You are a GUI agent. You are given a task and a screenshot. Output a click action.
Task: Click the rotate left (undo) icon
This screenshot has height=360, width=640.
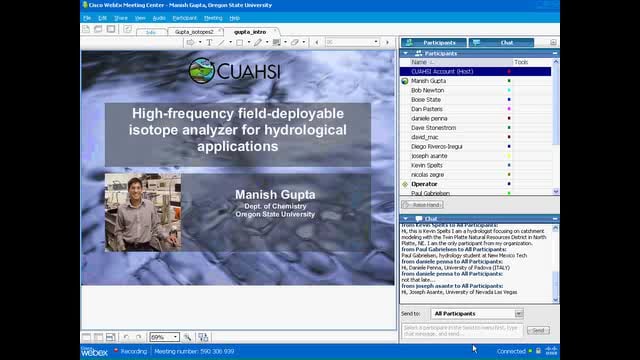(x=126, y=337)
